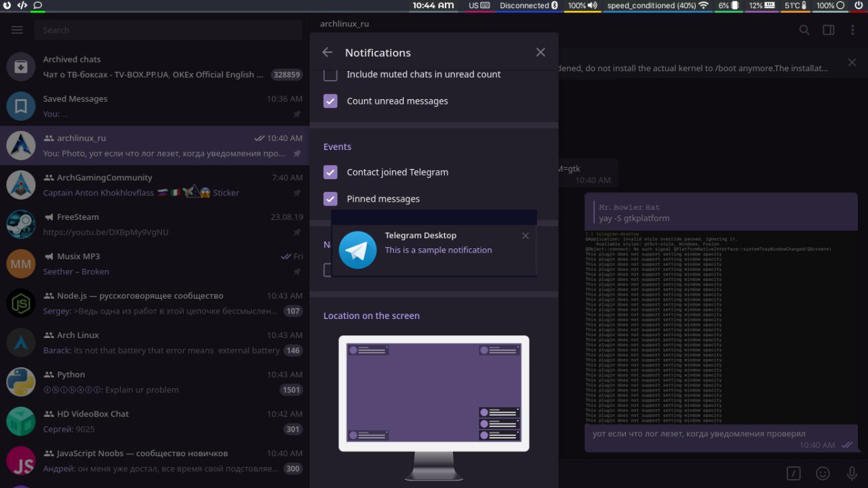Click the archlinux_ru chat header title

tap(344, 23)
